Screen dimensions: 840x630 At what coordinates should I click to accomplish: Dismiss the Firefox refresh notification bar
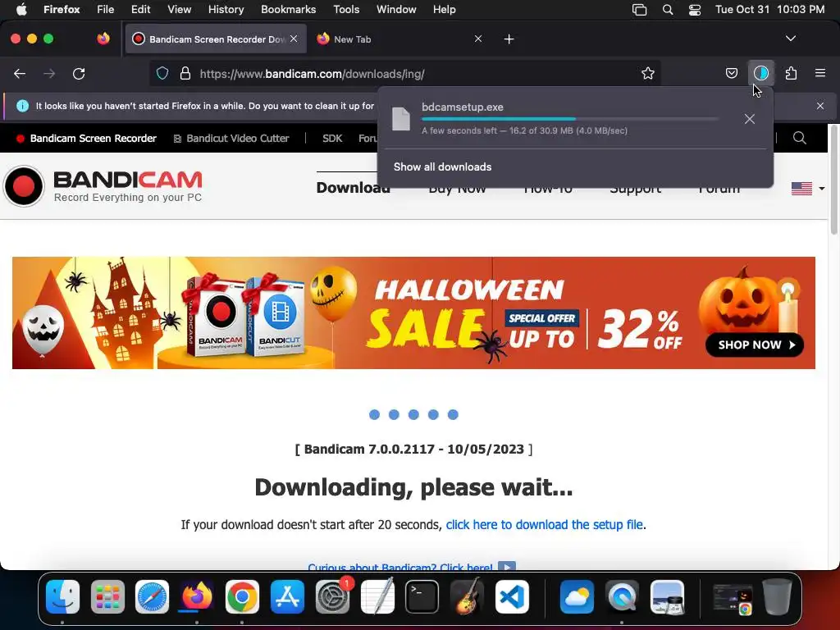[820, 106]
